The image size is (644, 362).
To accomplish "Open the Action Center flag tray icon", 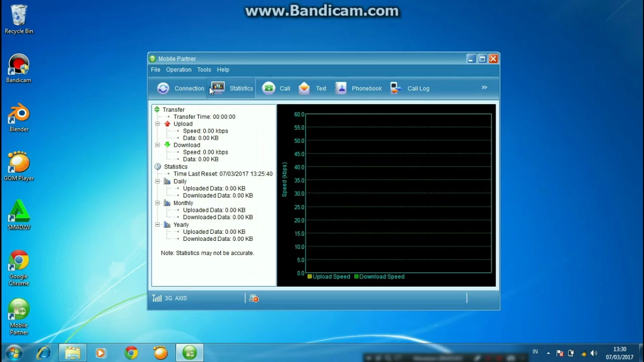I will tap(560, 353).
